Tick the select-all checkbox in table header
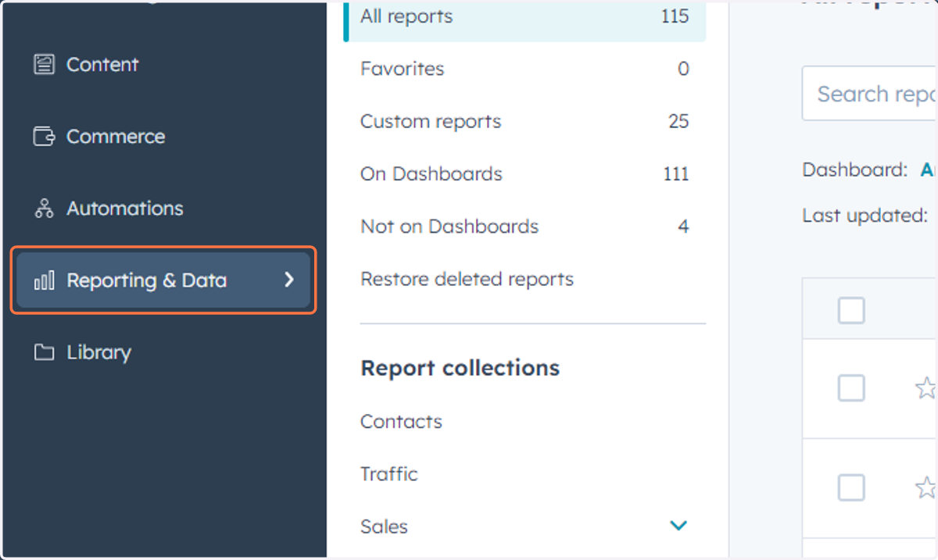 point(851,310)
